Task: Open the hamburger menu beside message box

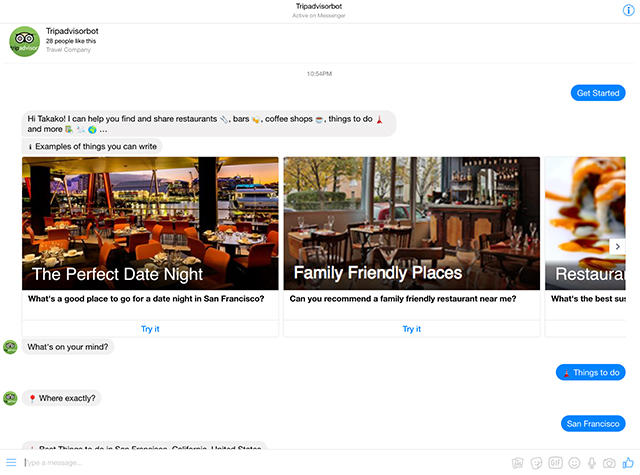Action: [11, 462]
